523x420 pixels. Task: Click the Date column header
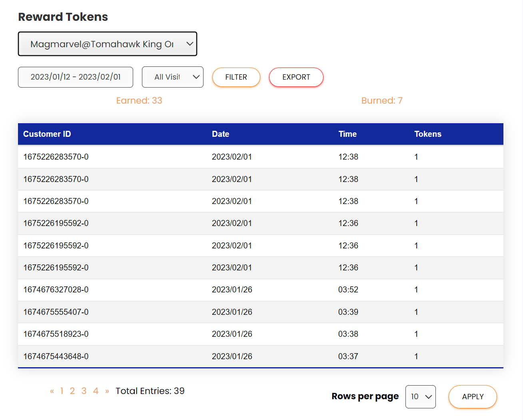click(x=220, y=134)
